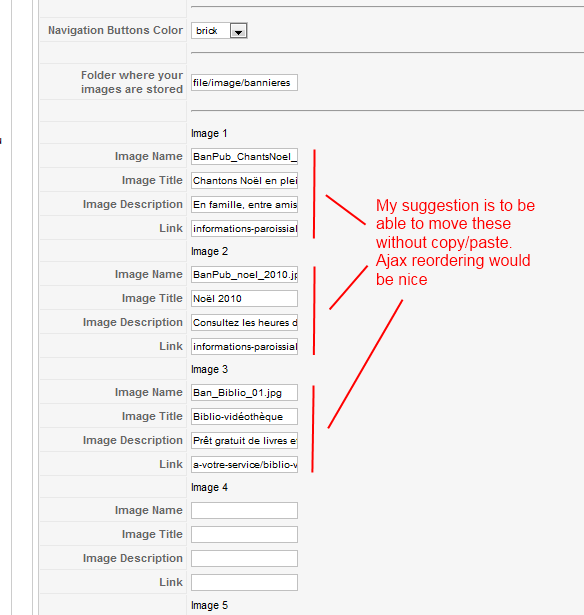The height and width of the screenshot is (615, 584).
Task: Click the images folder path field
Action: click(244, 83)
